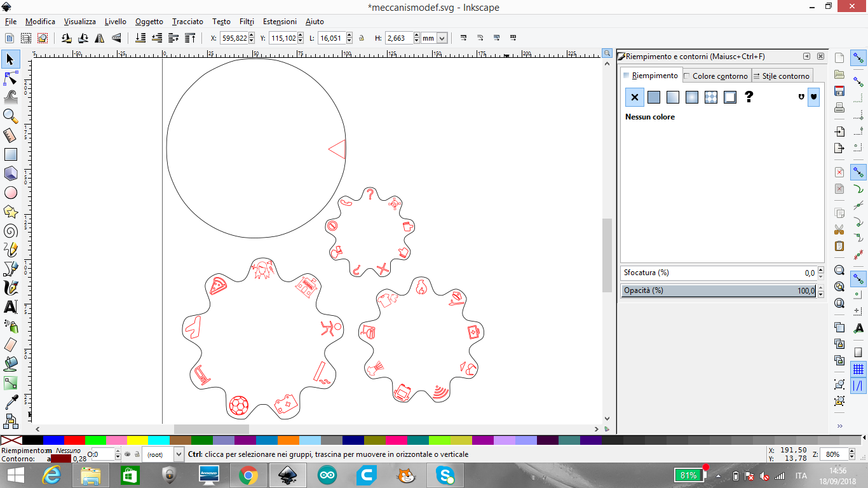Switch to Stile contorno tab

(782, 76)
